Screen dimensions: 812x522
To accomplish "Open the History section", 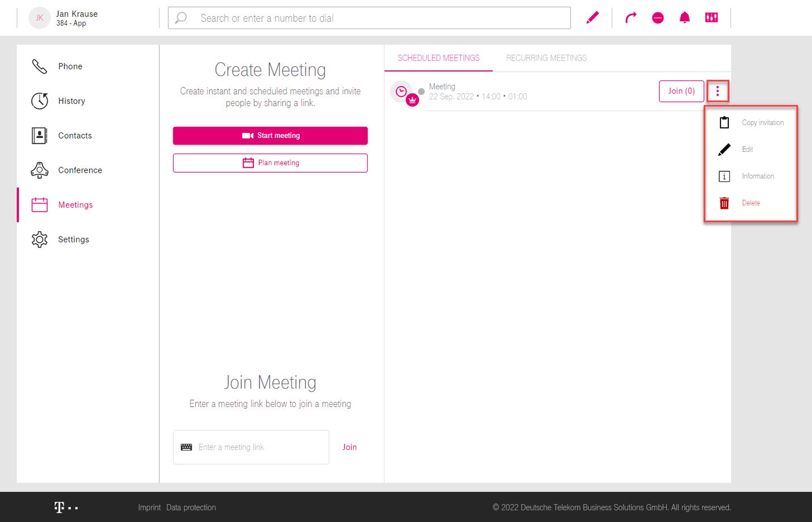I will tap(71, 101).
